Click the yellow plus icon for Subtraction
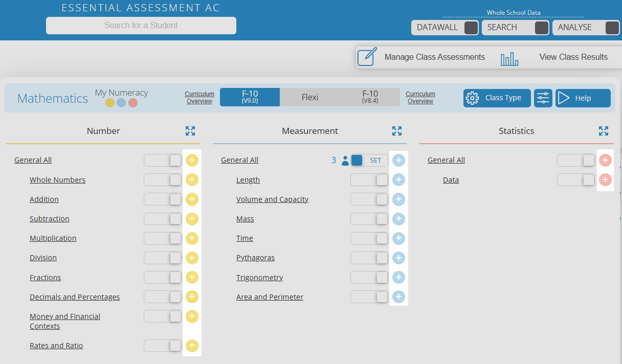The image size is (622, 364). [192, 219]
